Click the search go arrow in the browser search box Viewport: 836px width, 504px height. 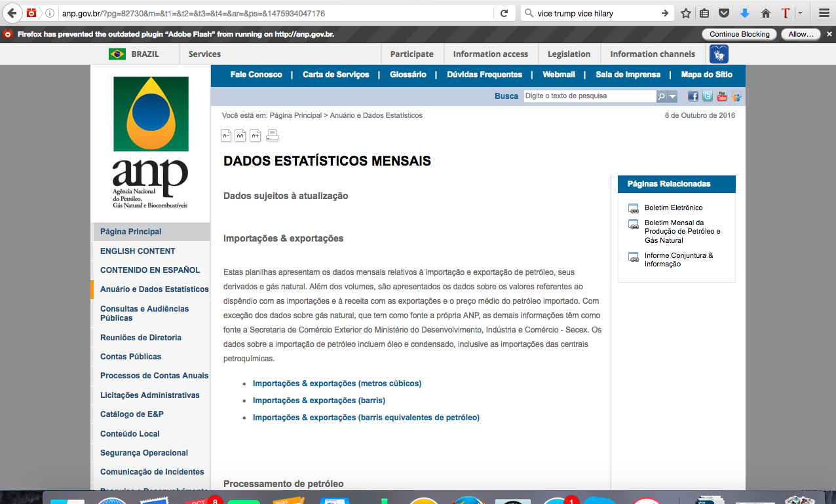click(x=664, y=13)
